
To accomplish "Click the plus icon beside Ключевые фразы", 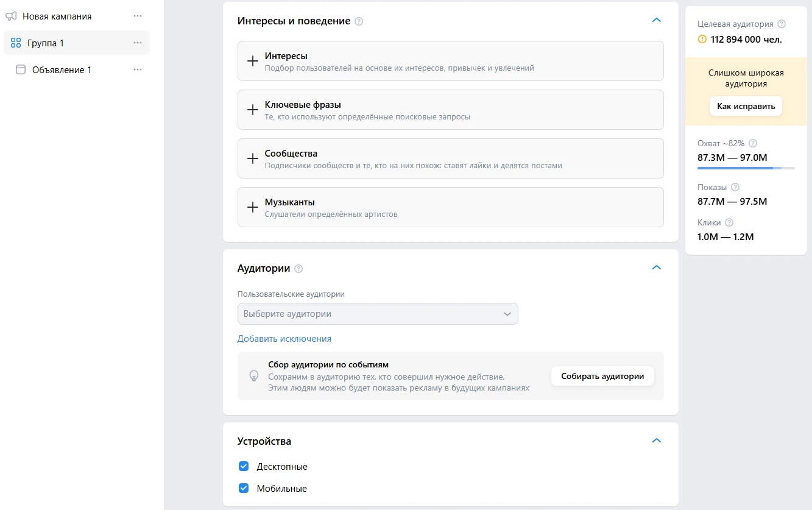I will (252, 110).
